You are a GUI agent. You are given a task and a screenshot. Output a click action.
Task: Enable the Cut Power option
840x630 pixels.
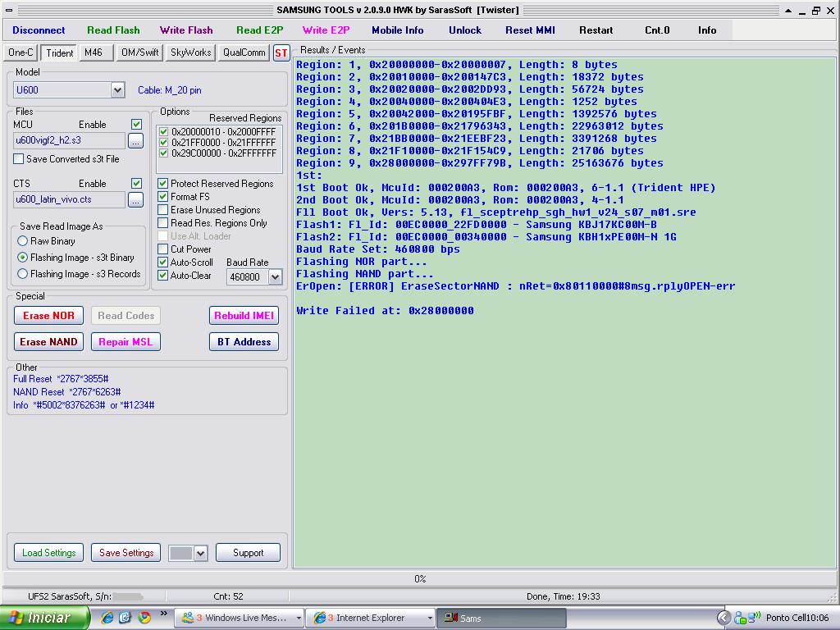(x=163, y=249)
